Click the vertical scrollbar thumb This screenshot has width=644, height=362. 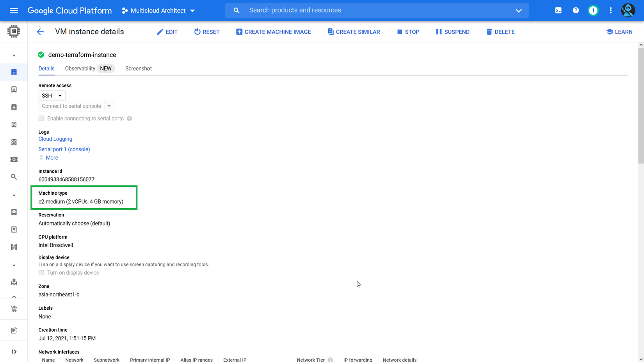coord(641,105)
